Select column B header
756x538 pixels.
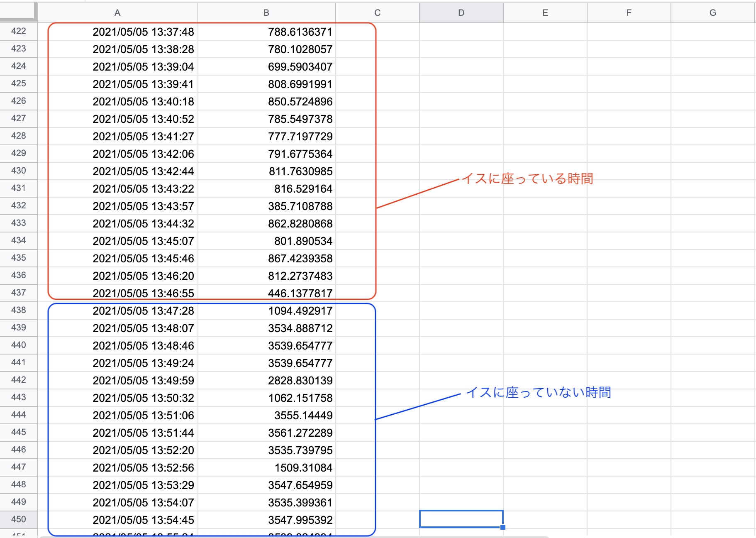pos(266,13)
